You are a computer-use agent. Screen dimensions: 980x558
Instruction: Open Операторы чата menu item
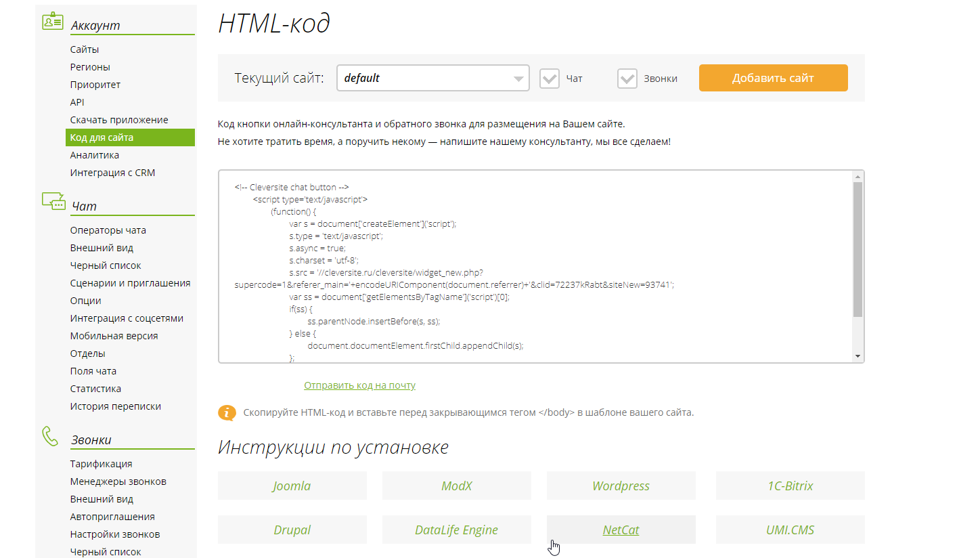click(x=108, y=230)
